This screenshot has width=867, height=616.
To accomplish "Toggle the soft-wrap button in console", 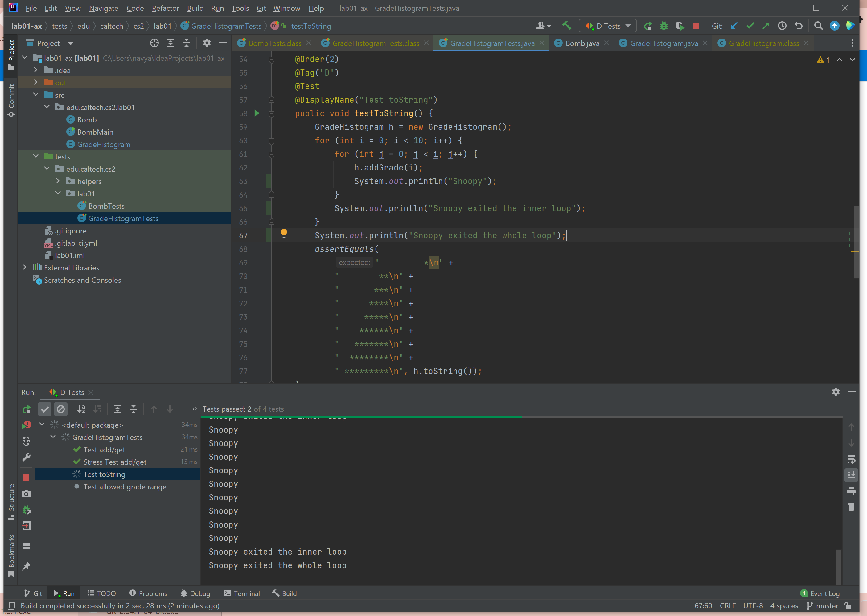I will [x=851, y=459].
